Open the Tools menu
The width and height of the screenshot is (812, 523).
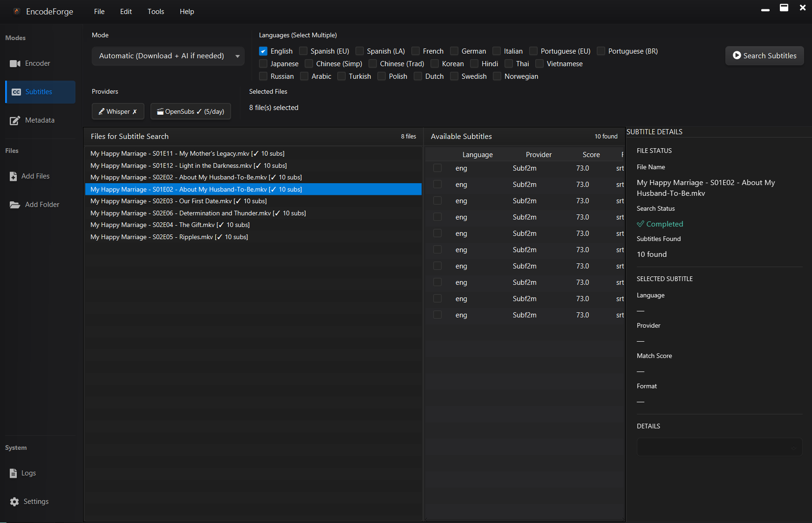(156, 12)
